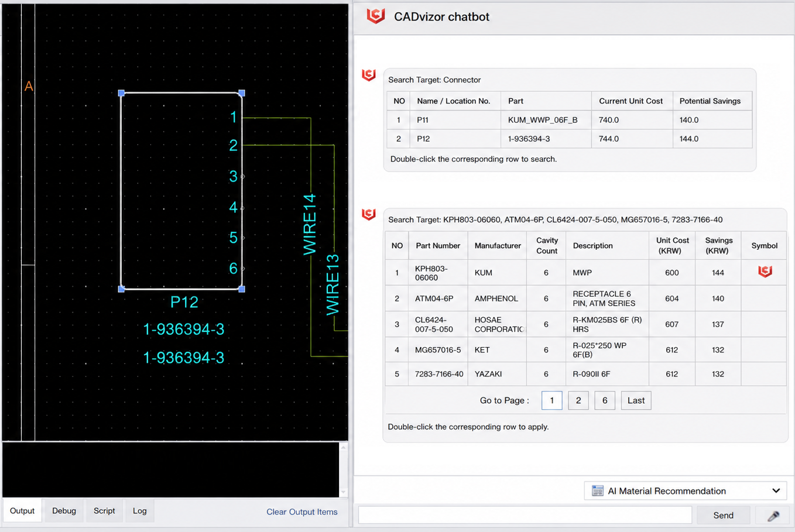Click the CADvizor logo in chatbot header
This screenshot has width=795, height=532.
pos(375,16)
